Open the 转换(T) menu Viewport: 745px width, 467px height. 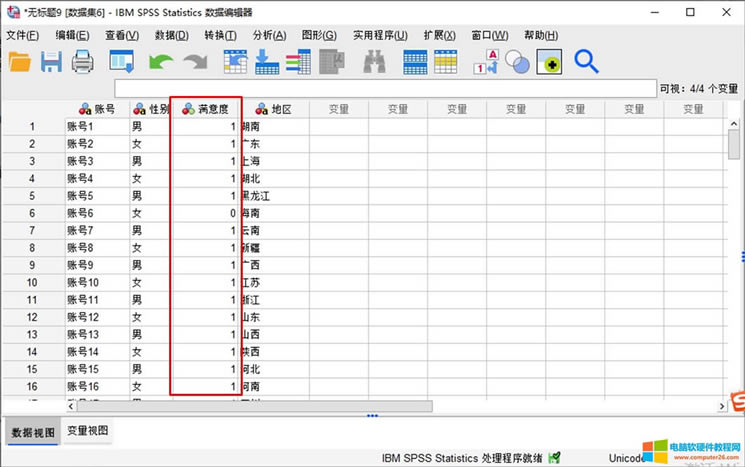[220, 35]
